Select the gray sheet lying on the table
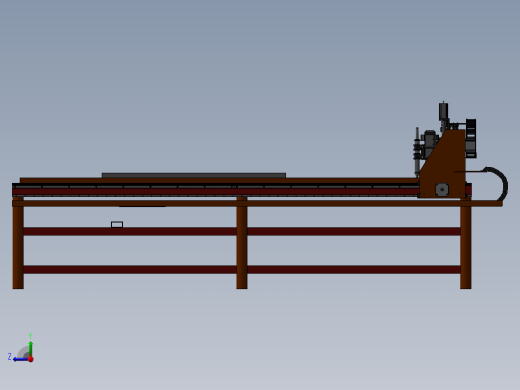The image size is (520, 390). pos(194,175)
